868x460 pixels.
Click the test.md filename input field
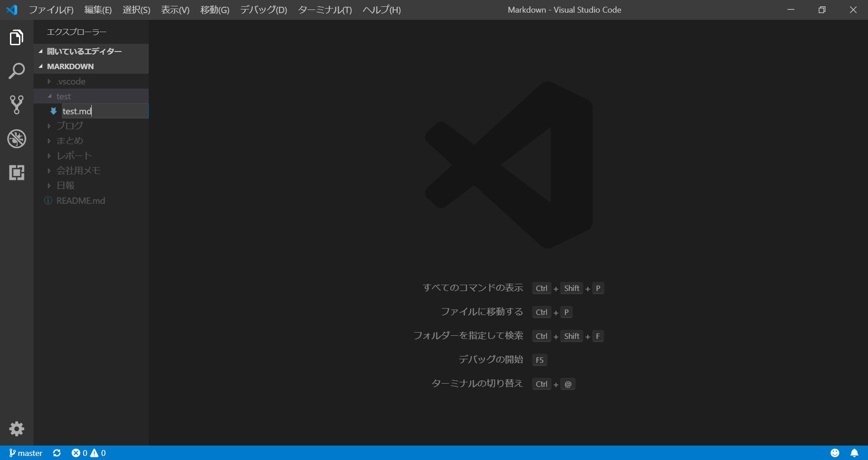tap(105, 111)
